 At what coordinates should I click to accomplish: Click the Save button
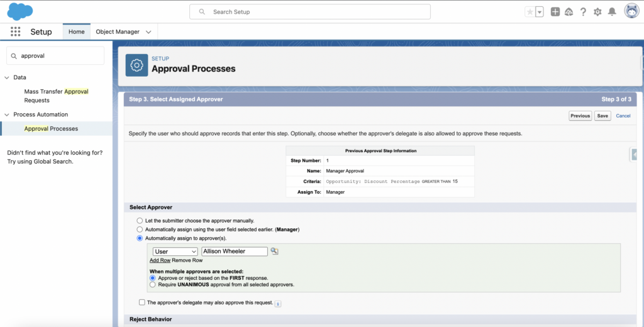[602, 116]
